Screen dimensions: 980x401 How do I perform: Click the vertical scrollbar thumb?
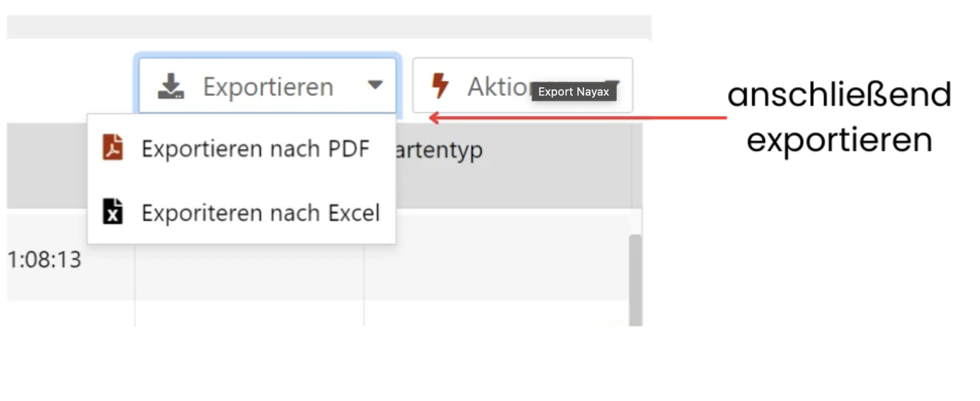click(635, 279)
